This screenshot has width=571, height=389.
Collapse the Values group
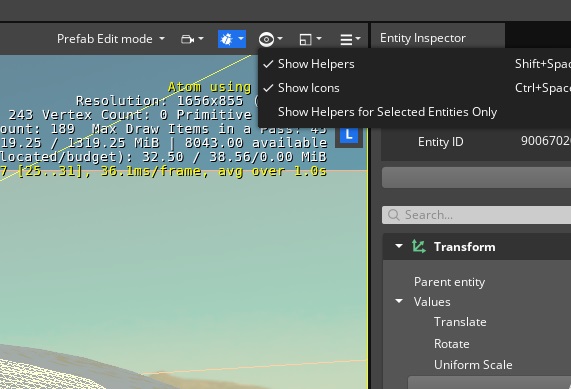[399, 301]
